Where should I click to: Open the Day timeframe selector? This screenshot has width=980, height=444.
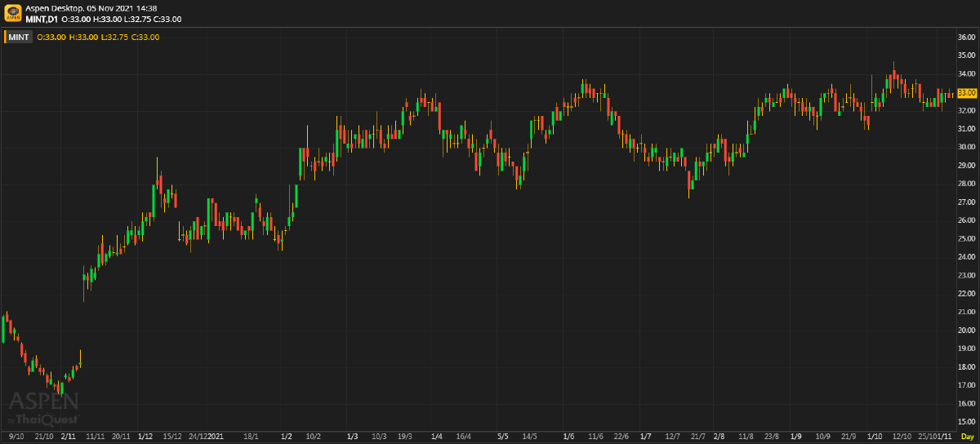coord(967,437)
